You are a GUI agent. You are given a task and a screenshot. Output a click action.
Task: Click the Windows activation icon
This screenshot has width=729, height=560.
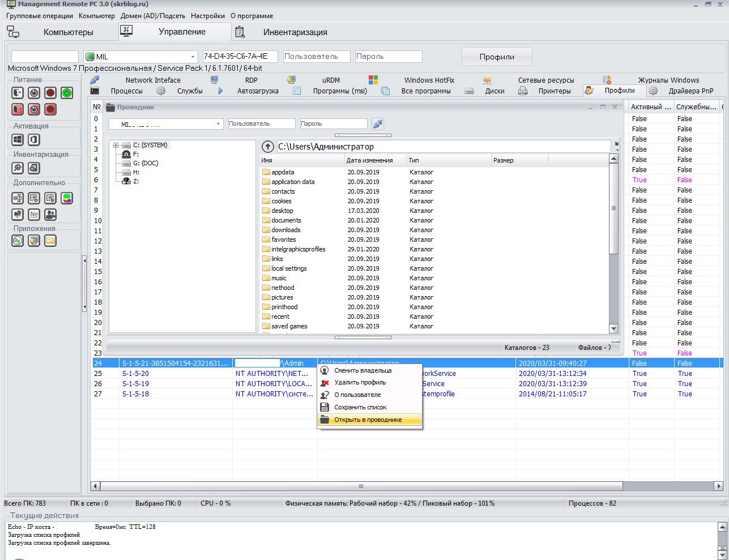pos(18,139)
